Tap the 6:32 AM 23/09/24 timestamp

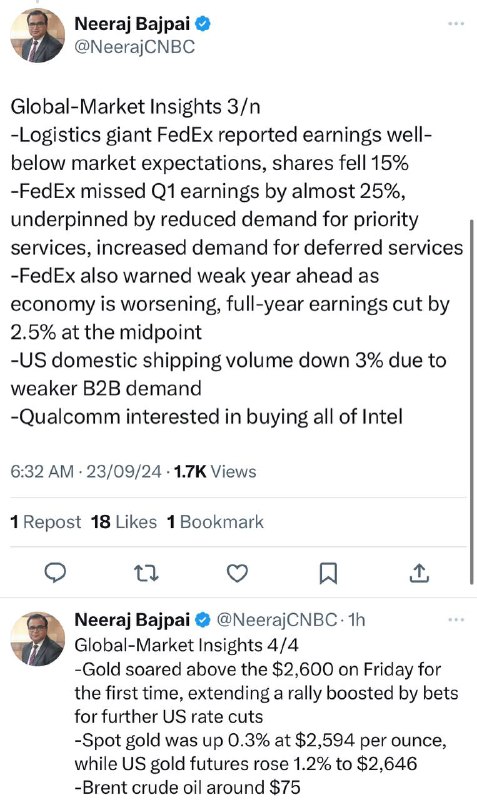[x=86, y=471]
